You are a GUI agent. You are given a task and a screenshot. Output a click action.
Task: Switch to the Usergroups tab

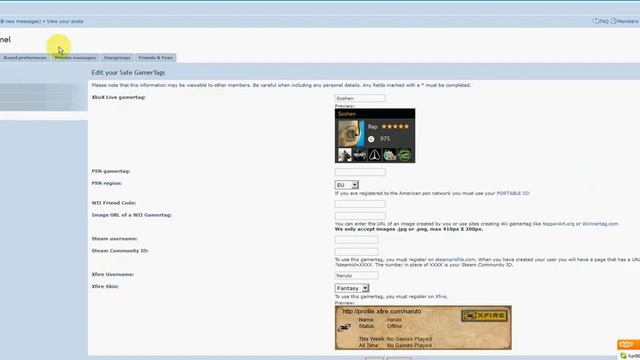point(117,58)
